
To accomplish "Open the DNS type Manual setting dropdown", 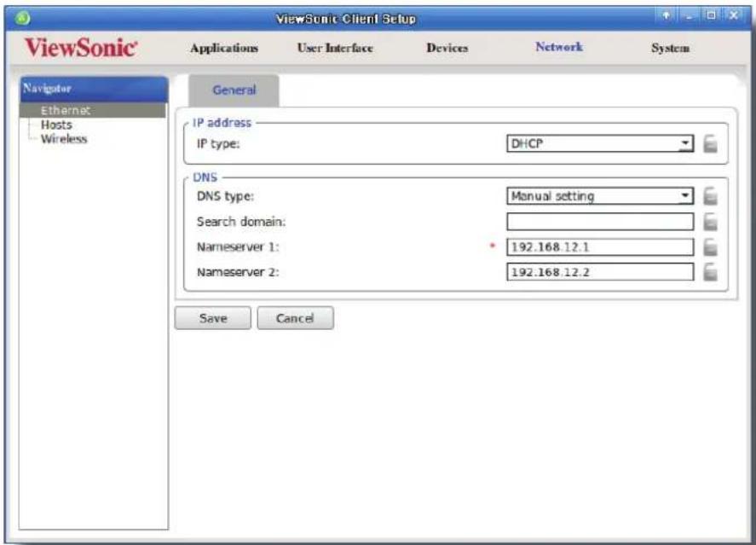I will [x=600, y=196].
